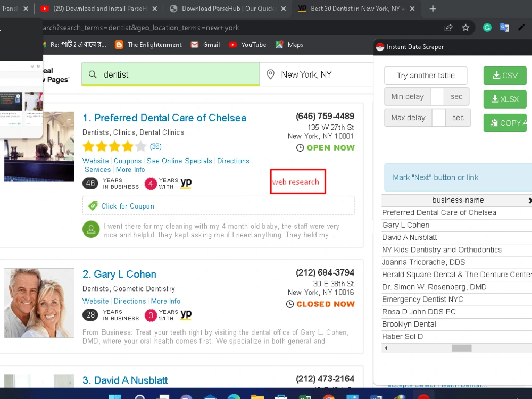Click the search magnifier icon
The height and width of the screenshot is (399, 532).
click(93, 74)
